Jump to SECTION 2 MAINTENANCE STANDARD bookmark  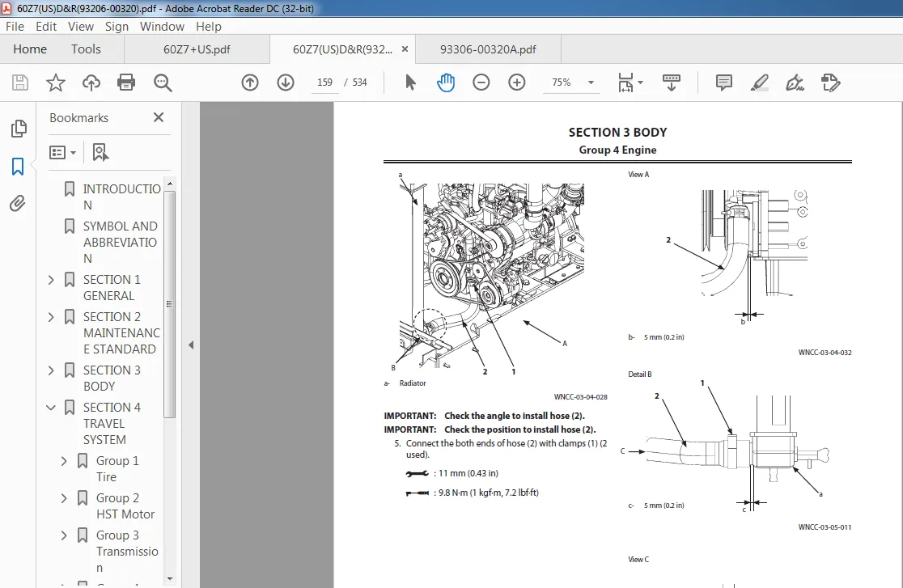tap(121, 333)
